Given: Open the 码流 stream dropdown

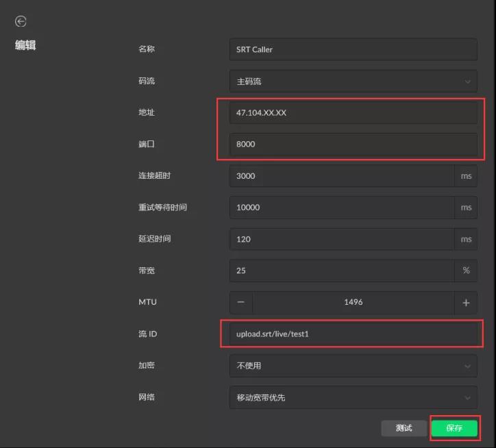Looking at the screenshot, I should coord(353,81).
